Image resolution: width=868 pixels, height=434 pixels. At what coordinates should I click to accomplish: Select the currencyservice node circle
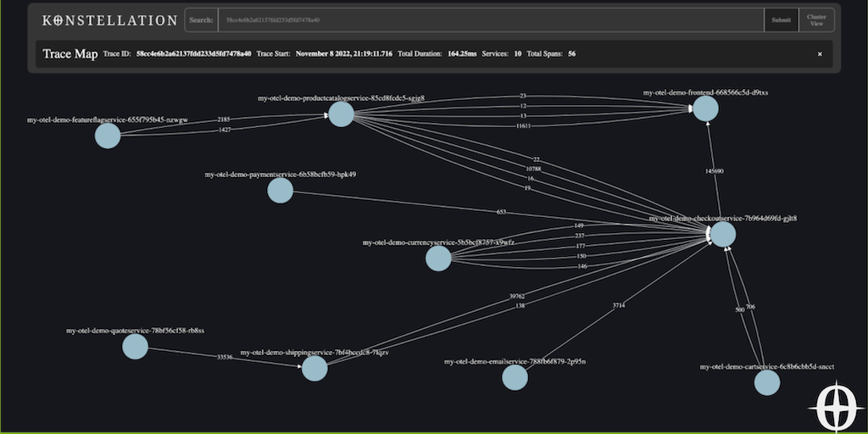438,259
